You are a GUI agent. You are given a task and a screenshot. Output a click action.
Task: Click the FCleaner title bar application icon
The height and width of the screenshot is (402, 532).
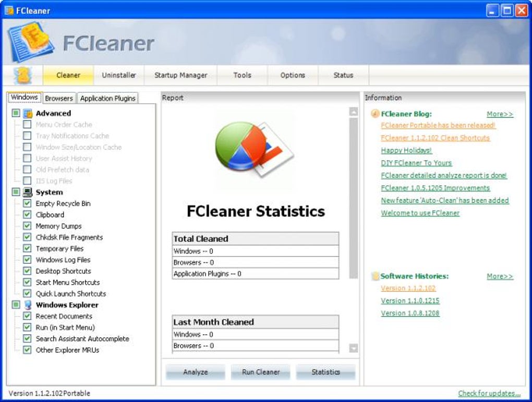click(x=9, y=10)
